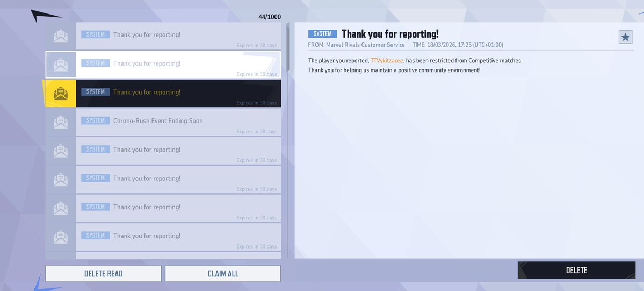Image resolution: width=644 pixels, height=291 pixels.
Task: Click the SYSTEM tag on Chrono-Rush mail
Action: pos(95,120)
